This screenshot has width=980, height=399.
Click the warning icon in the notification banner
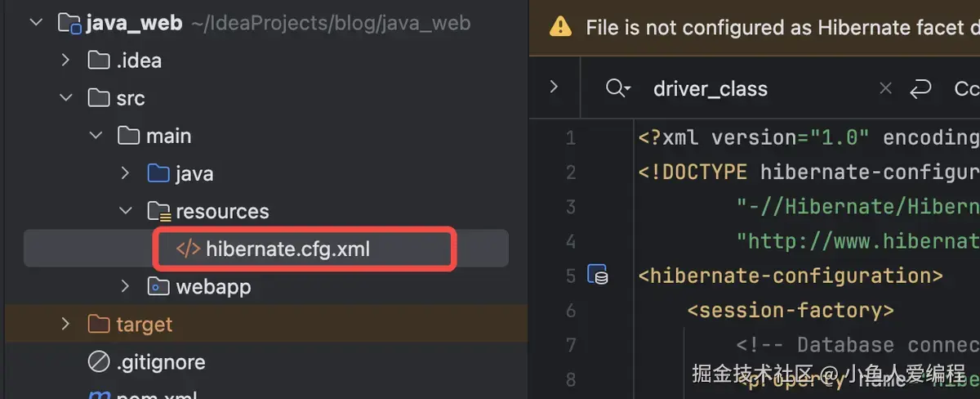[x=560, y=27]
